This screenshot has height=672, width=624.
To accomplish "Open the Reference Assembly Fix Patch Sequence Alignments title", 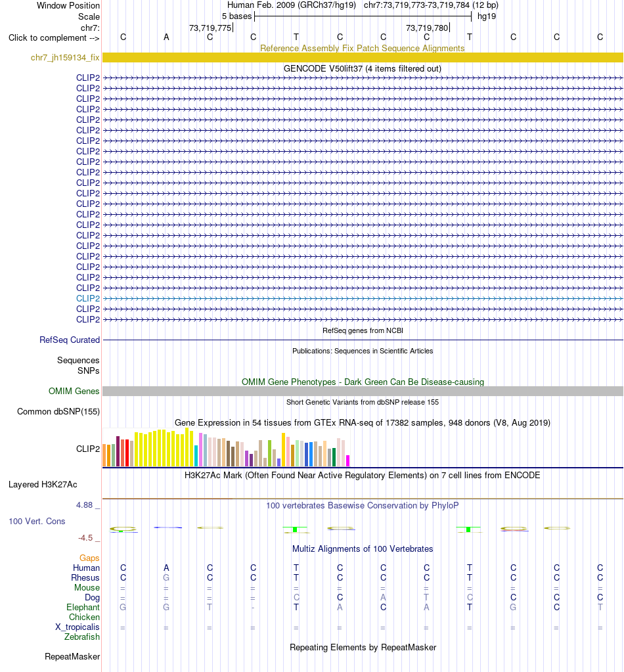I will click(x=363, y=48).
